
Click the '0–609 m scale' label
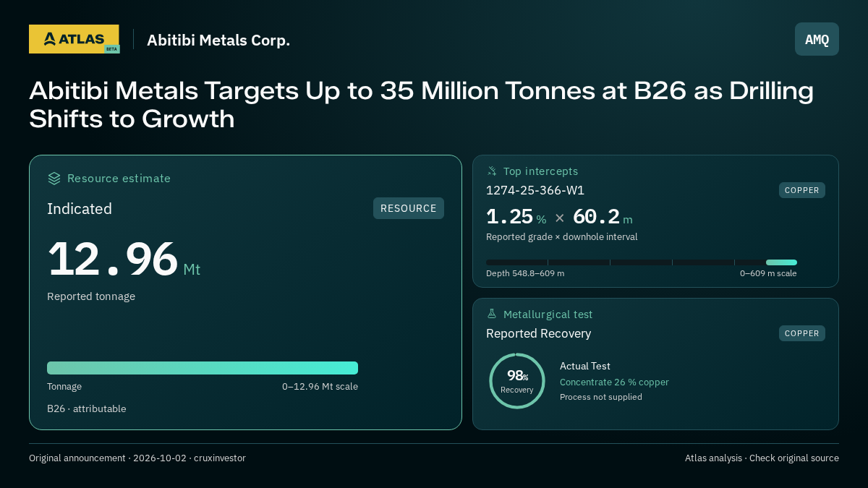pyautogui.click(x=768, y=274)
